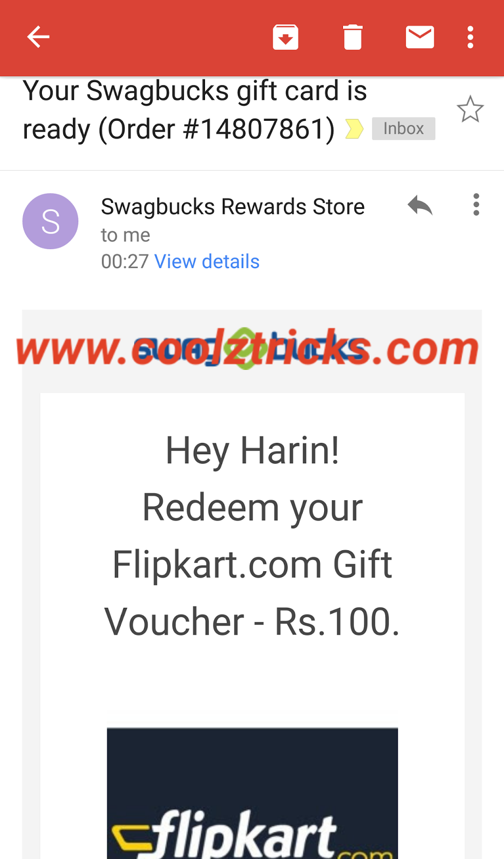Viewport: 504px width, 859px height.
Task: Click the Flipkart.com Gift Voucher Rs.100 text
Action: coord(252,593)
